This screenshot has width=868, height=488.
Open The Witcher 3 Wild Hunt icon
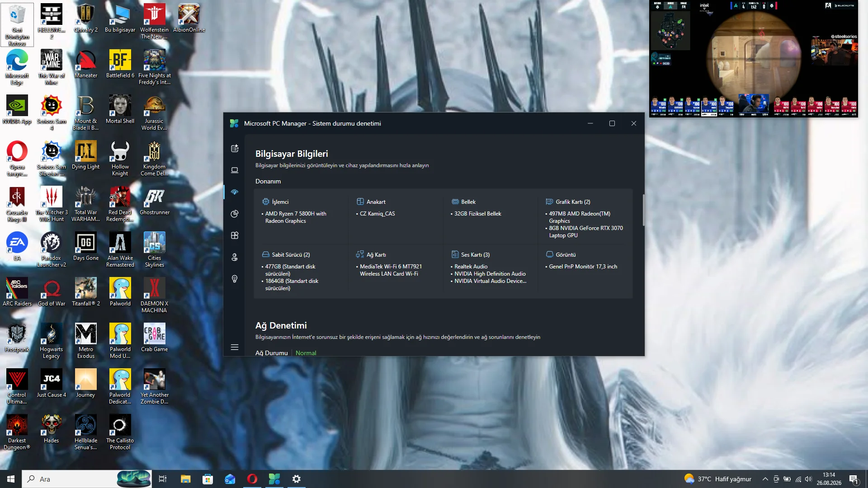coord(52,204)
